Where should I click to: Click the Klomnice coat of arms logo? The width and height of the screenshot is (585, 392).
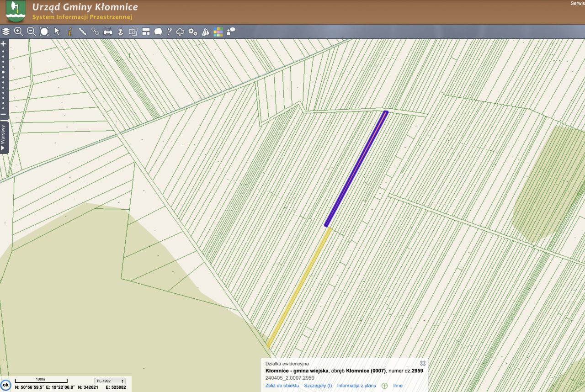pos(16,11)
